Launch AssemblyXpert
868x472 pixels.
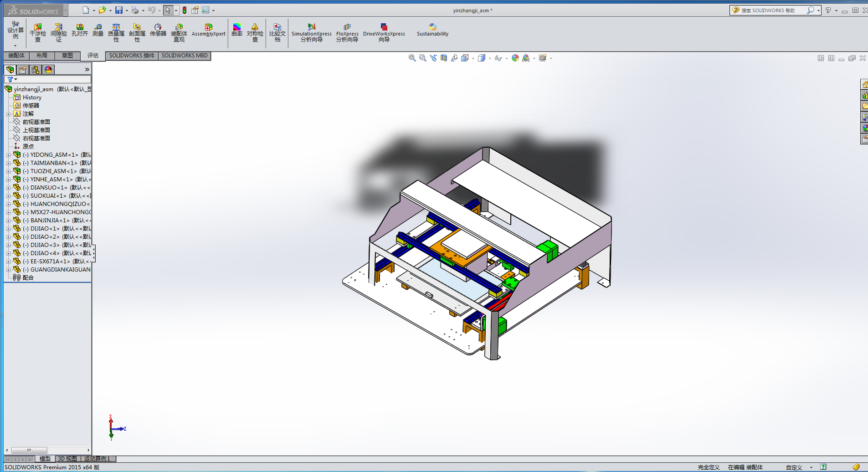click(209, 30)
